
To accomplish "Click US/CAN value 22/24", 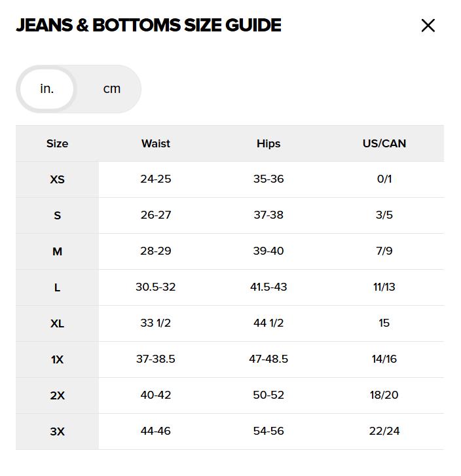I will pyautogui.click(x=384, y=431).
